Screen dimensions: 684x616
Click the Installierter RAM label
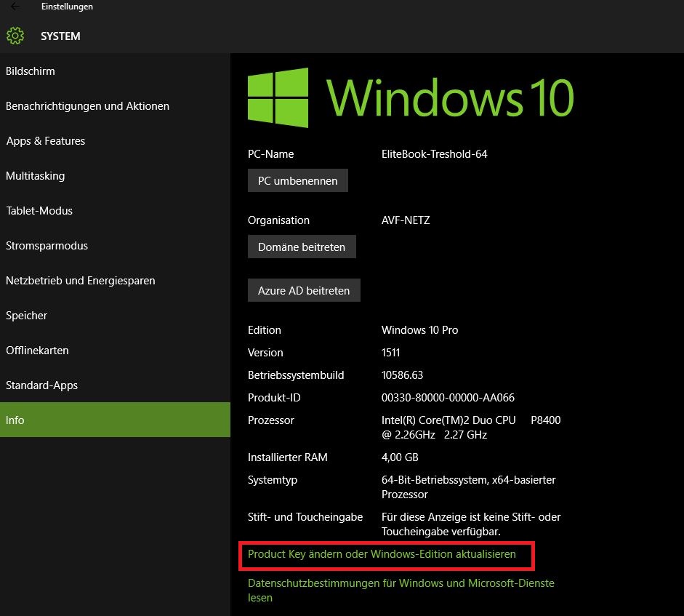pyautogui.click(x=287, y=457)
